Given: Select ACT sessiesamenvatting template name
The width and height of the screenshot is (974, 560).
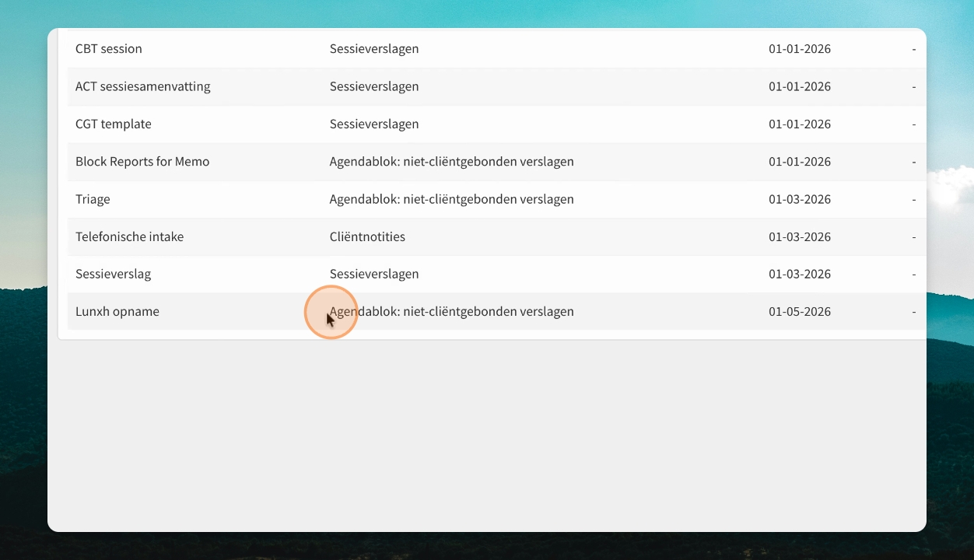Looking at the screenshot, I should (x=142, y=86).
